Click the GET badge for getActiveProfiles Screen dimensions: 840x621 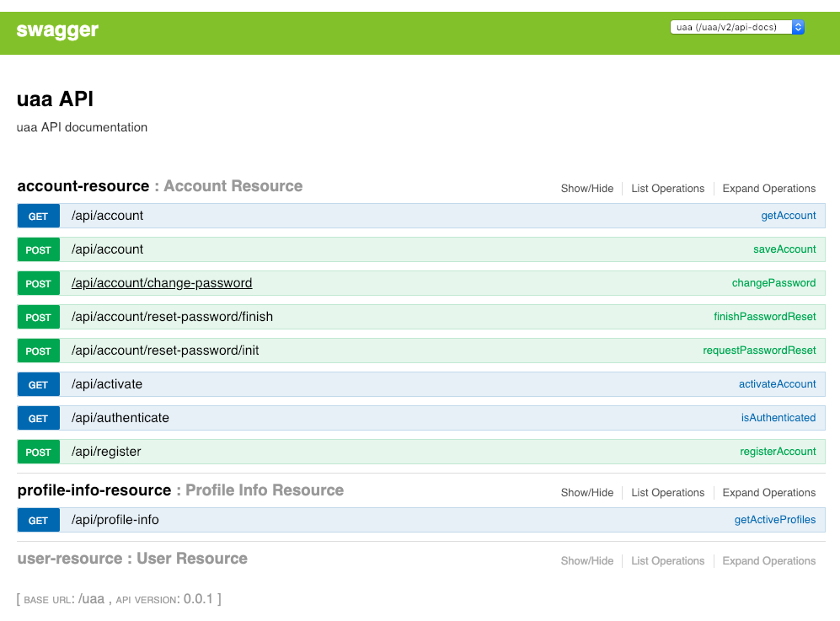(x=38, y=520)
